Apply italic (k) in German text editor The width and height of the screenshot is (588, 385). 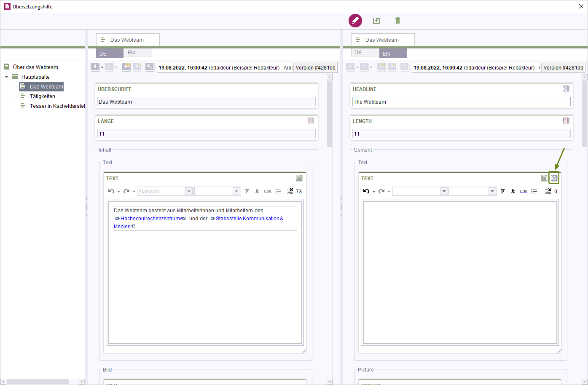coord(257,191)
